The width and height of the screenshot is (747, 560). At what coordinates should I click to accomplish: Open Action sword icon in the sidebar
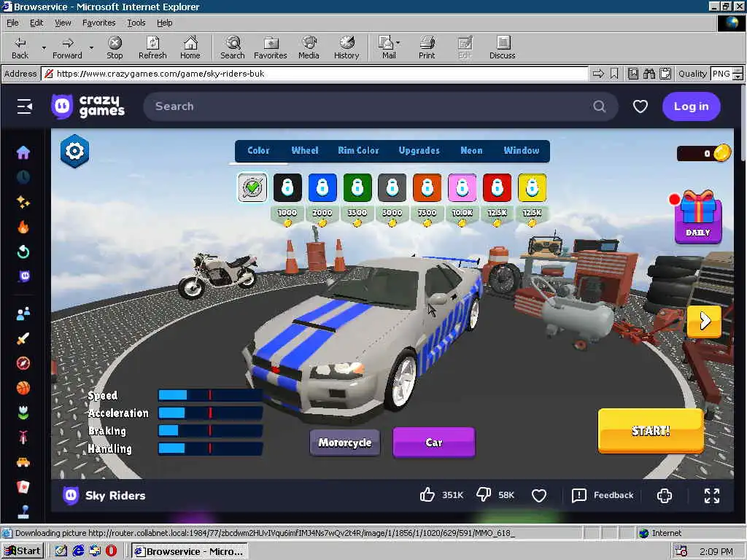click(x=23, y=338)
